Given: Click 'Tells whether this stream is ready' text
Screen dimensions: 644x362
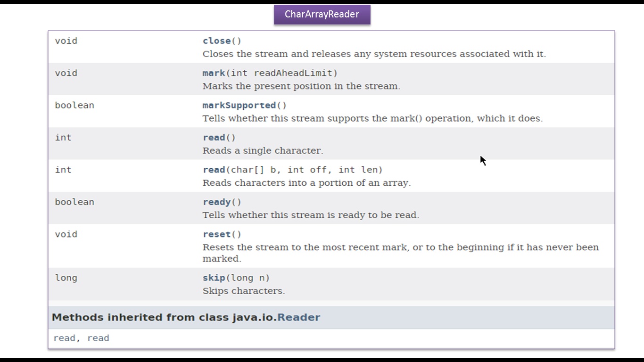Looking at the screenshot, I should pyautogui.click(x=311, y=215).
